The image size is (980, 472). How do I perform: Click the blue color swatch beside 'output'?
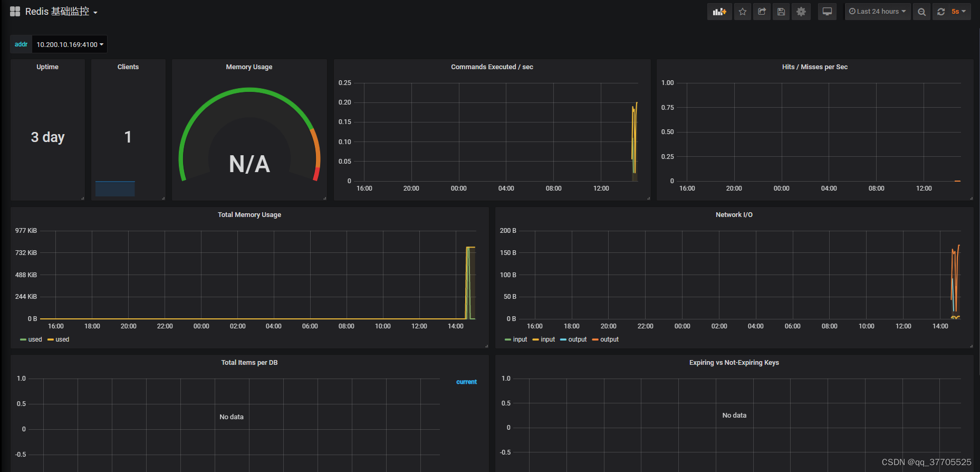pyautogui.click(x=563, y=339)
